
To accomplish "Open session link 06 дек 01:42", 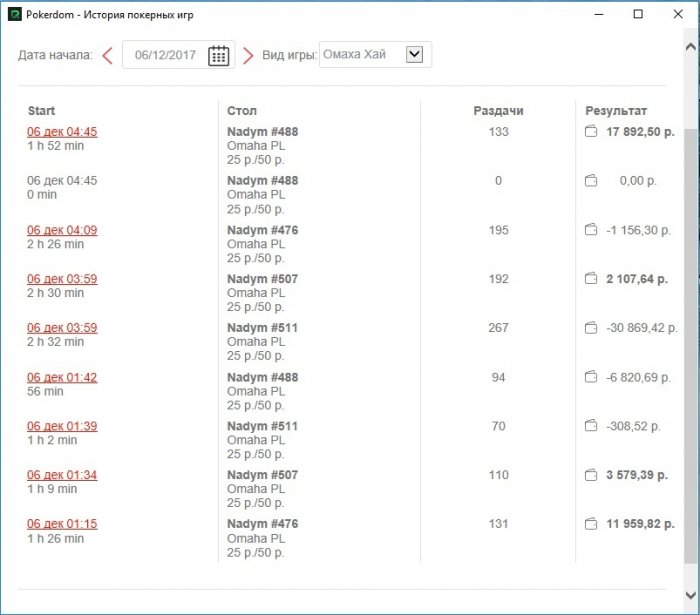I will tap(62, 377).
